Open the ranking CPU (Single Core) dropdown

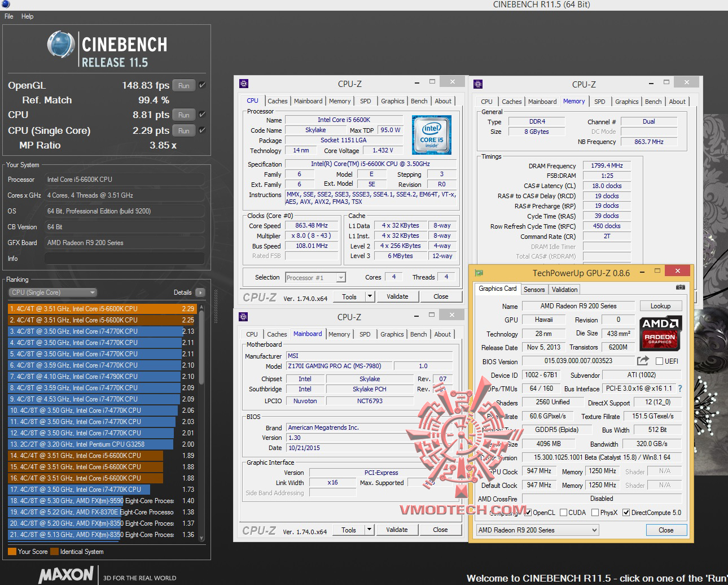pyautogui.click(x=53, y=292)
